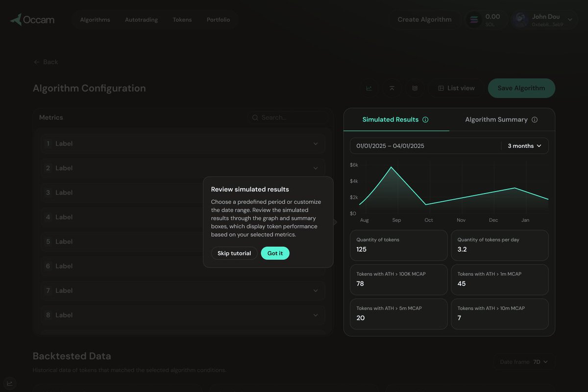Expand metric row 2 Label
The height and width of the screenshot is (392, 588).
tap(183, 168)
